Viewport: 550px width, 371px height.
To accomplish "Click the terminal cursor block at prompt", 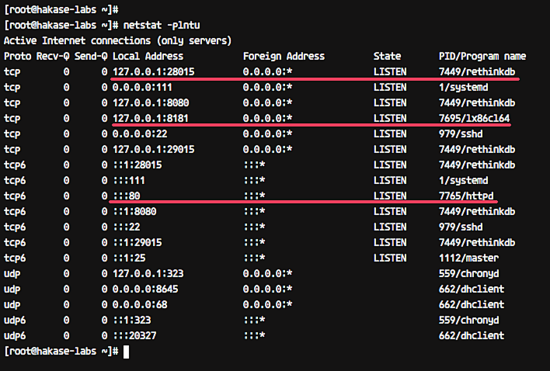I will 126,352.
